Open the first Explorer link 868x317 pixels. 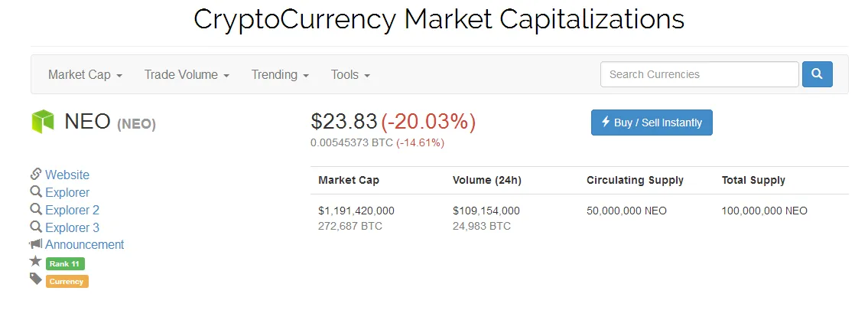(67, 192)
